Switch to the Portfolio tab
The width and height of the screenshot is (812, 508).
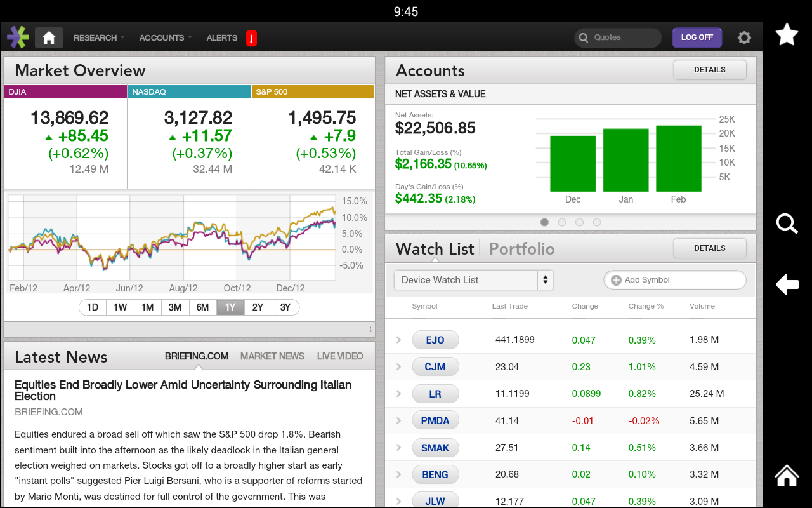click(521, 249)
